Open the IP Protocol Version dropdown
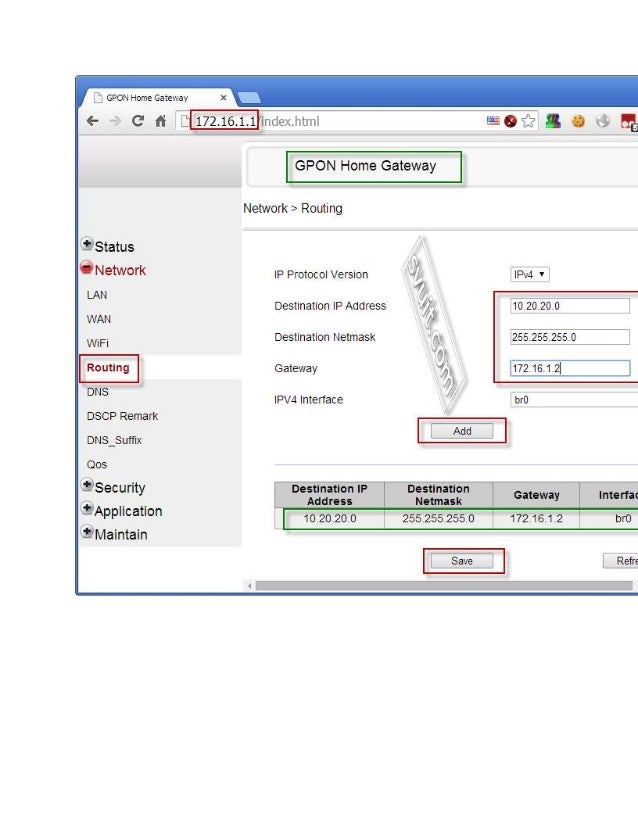This screenshot has width=638, height=826. [x=529, y=274]
